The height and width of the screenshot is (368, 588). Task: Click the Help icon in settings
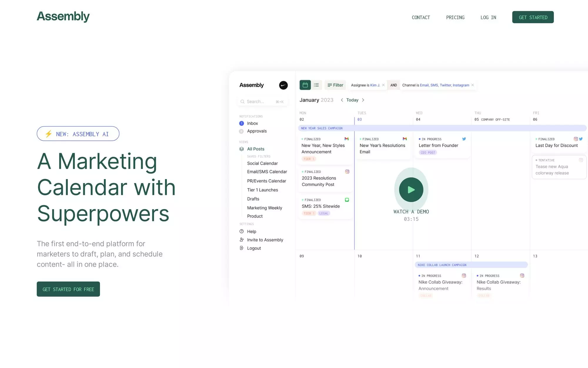pos(242,231)
